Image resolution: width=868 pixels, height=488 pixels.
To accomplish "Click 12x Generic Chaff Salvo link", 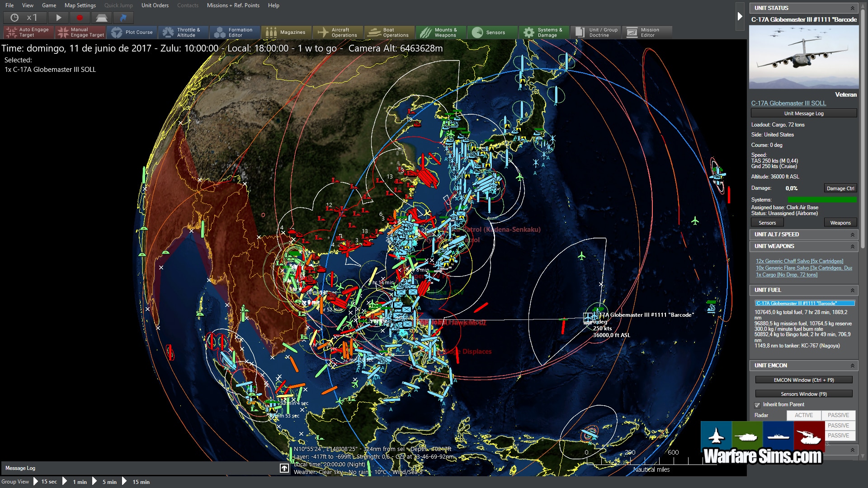I will [799, 261].
